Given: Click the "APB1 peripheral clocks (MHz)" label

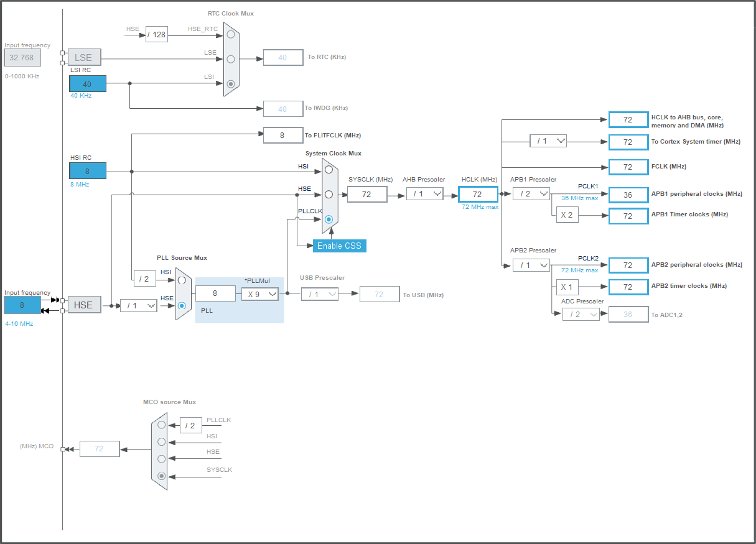Looking at the screenshot, I should [697, 193].
